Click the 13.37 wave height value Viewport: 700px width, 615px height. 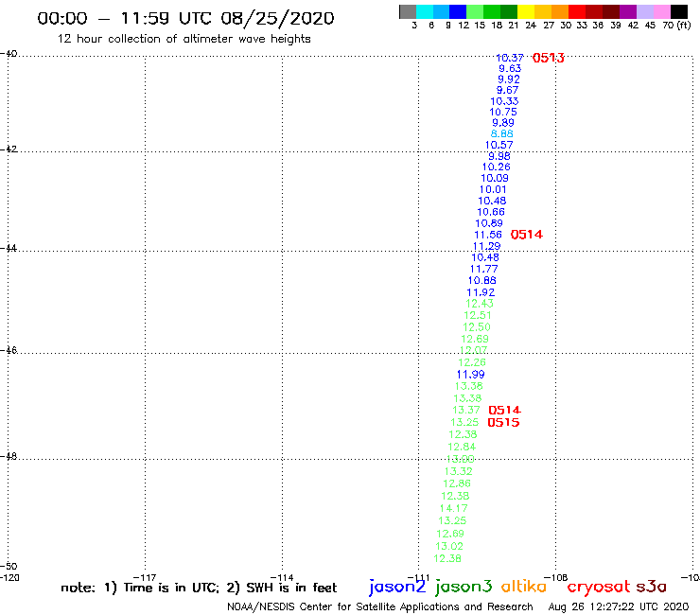[x=466, y=410]
